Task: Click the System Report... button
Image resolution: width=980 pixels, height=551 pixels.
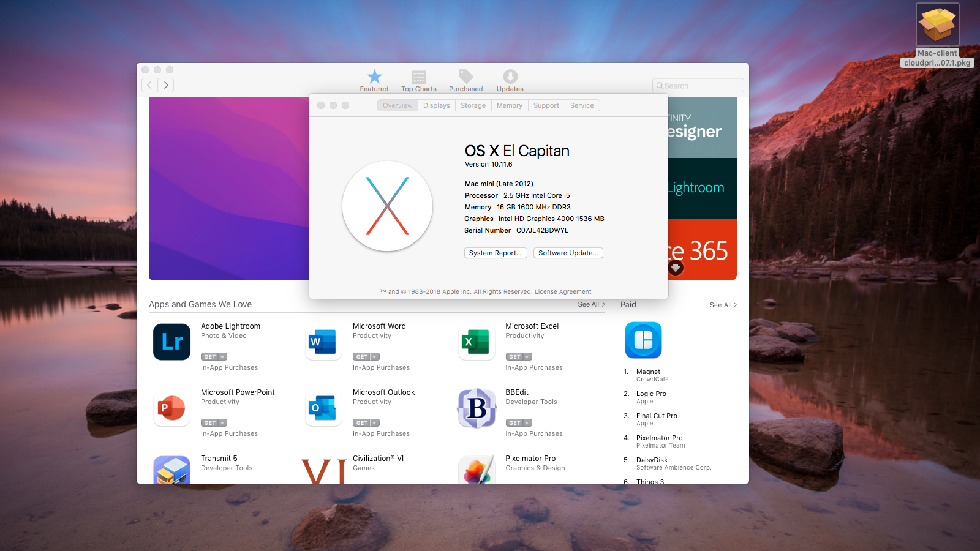Action: 496,253
